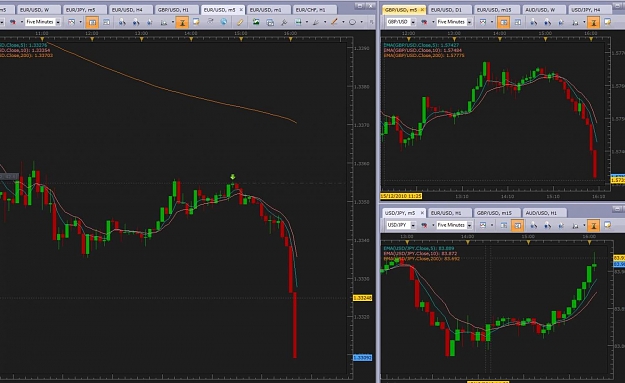The width and height of the screenshot is (625, 383).
Task: Switch to the GBP/USD, m15 chart tab
Action: (497, 213)
